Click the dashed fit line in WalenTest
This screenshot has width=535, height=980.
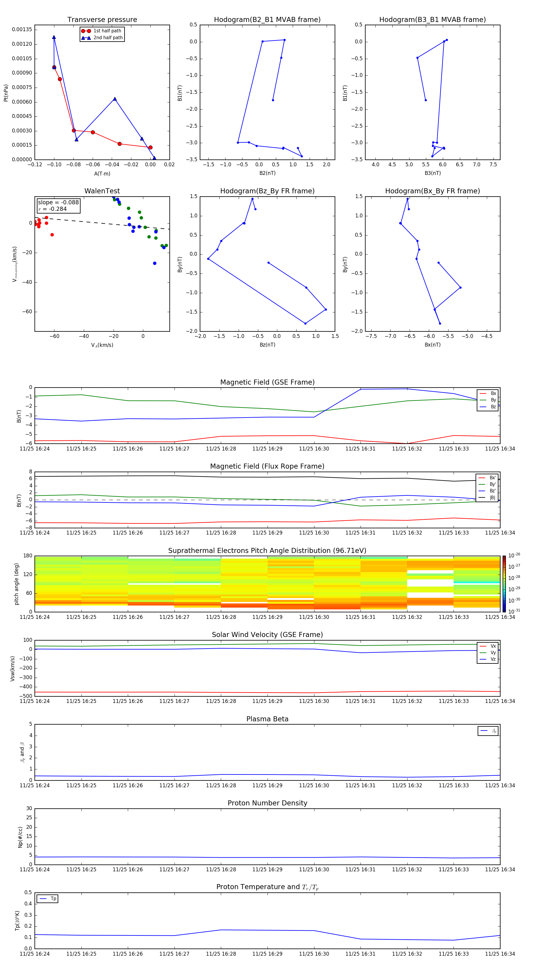(102, 223)
